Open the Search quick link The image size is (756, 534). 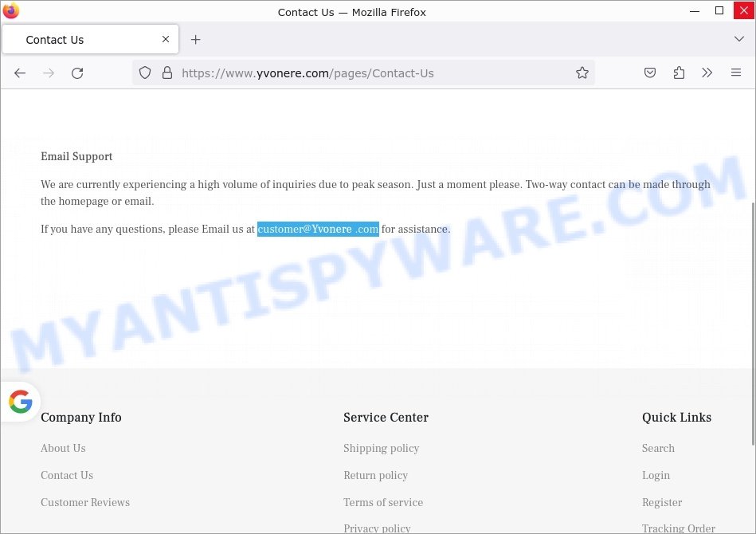click(658, 448)
